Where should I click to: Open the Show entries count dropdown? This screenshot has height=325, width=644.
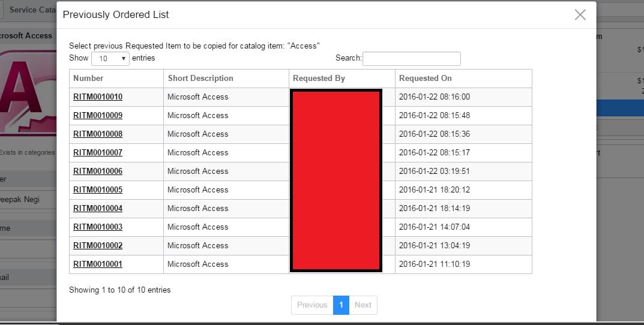pos(110,59)
